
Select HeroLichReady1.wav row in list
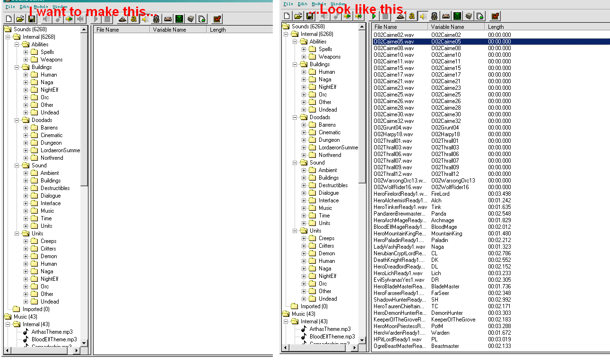point(491,273)
